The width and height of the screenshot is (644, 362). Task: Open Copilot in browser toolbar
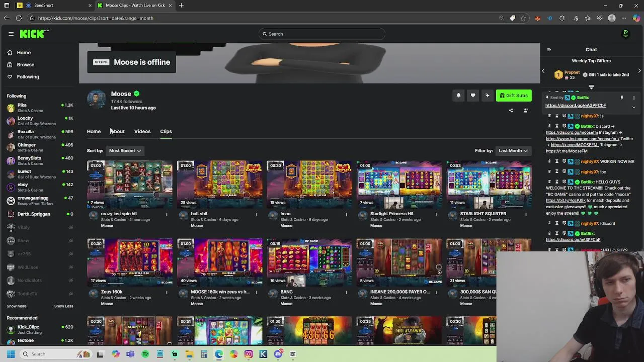tap(636, 18)
